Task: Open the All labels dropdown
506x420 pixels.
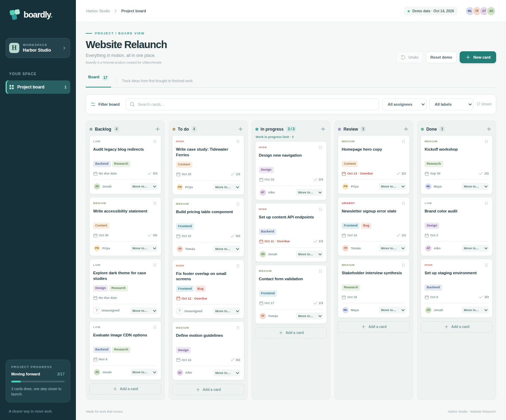Action: (451, 104)
